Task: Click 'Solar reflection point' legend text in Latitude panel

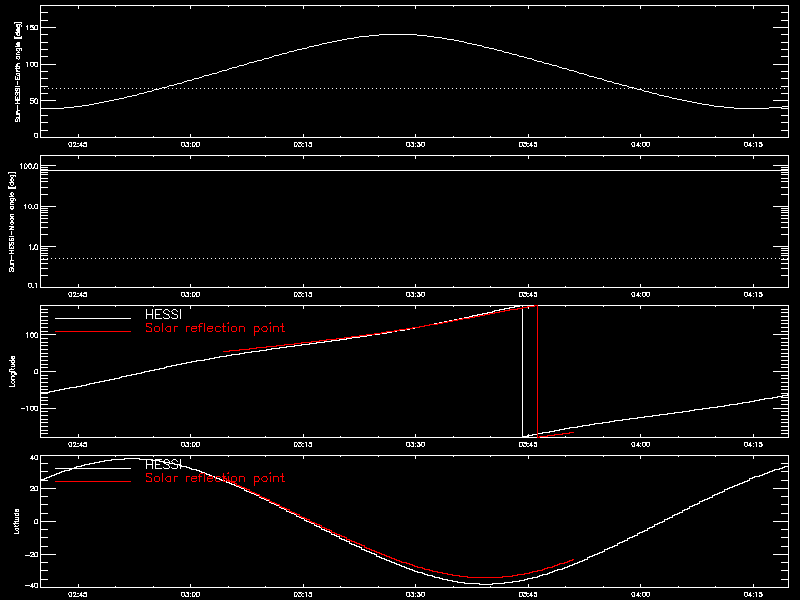Action: point(215,478)
